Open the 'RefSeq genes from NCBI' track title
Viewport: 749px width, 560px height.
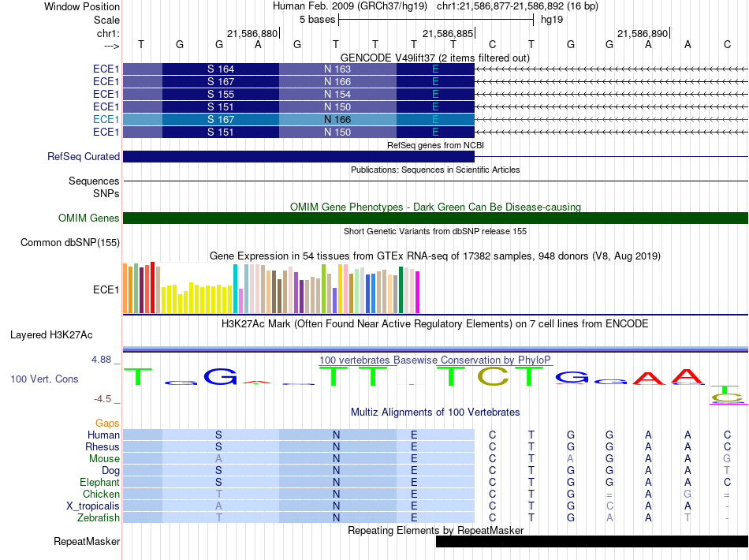pyautogui.click(x=435, y=145)
